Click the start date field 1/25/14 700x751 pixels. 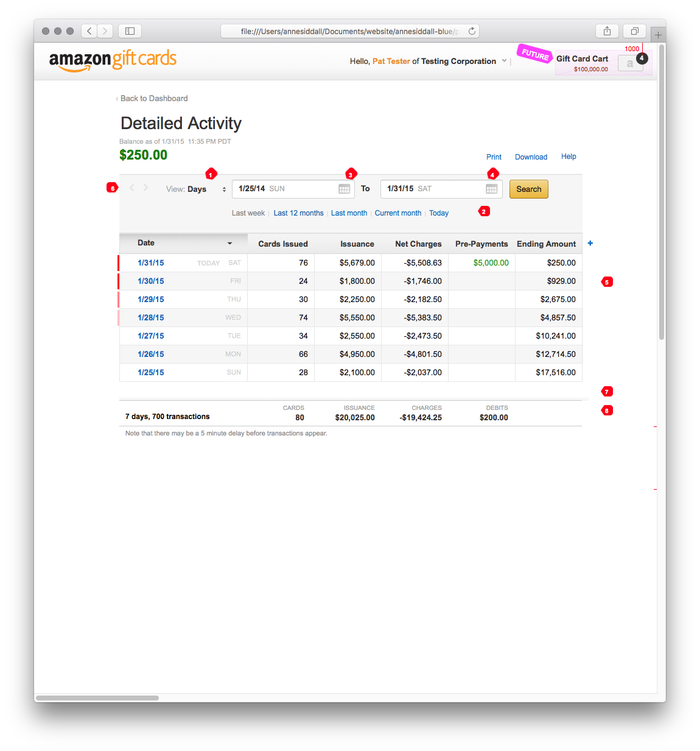tap(293, 189)
